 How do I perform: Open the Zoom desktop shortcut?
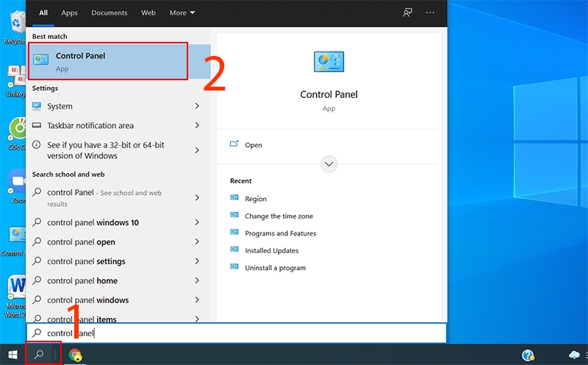coord(17,186)
